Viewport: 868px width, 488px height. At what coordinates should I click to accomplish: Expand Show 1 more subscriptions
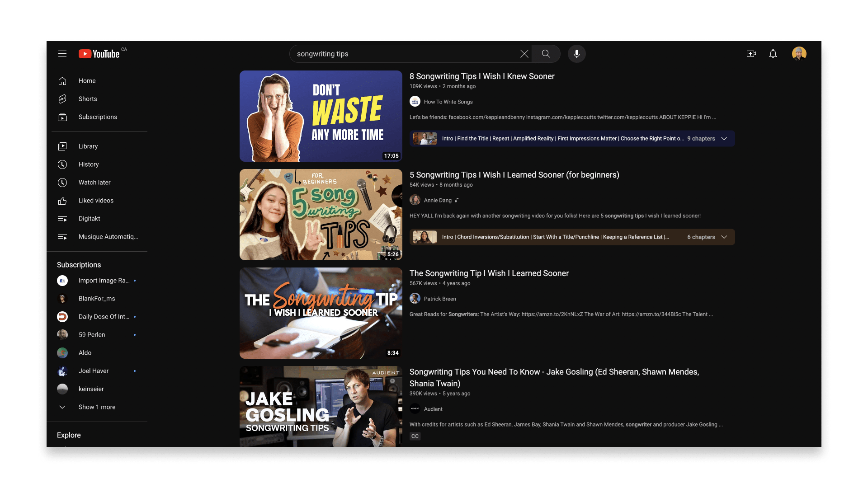pyautogui.click(x=97, y=407)
